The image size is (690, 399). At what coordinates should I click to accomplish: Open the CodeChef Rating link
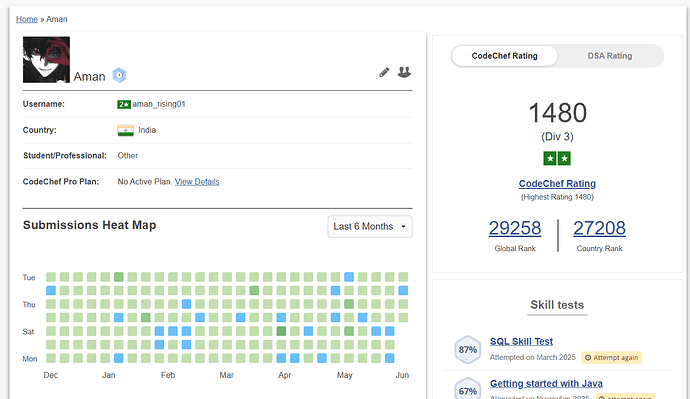557,183
